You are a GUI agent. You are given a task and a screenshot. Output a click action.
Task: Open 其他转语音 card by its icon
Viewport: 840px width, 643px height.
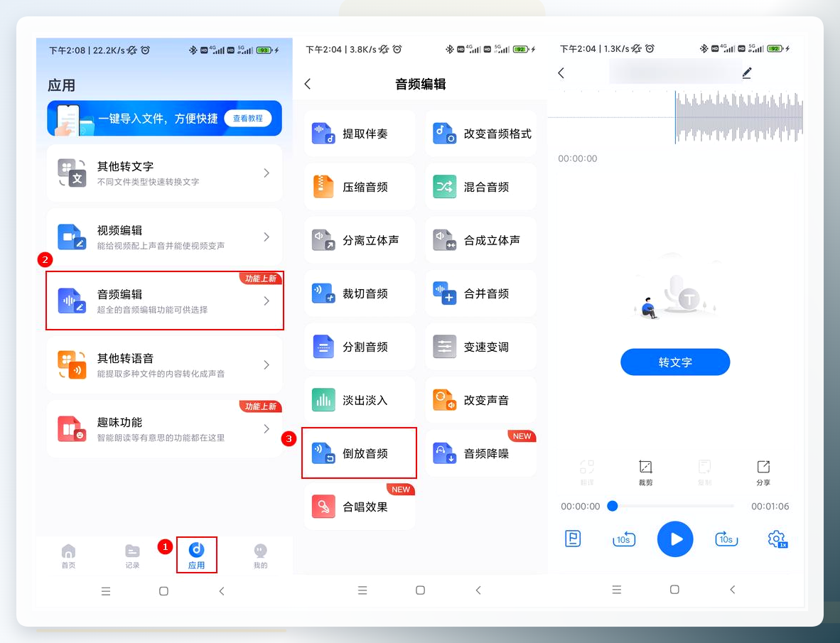click(72, 364)
